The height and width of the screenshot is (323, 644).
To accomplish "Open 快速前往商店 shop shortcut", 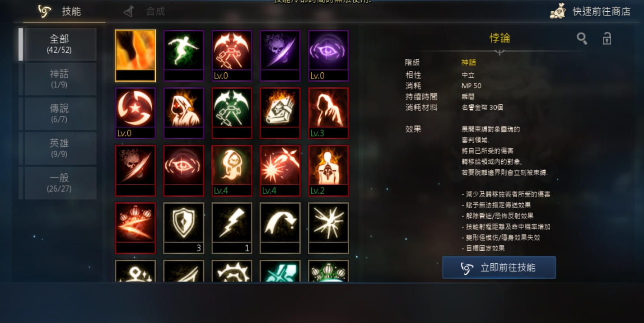I will [590, 12].
